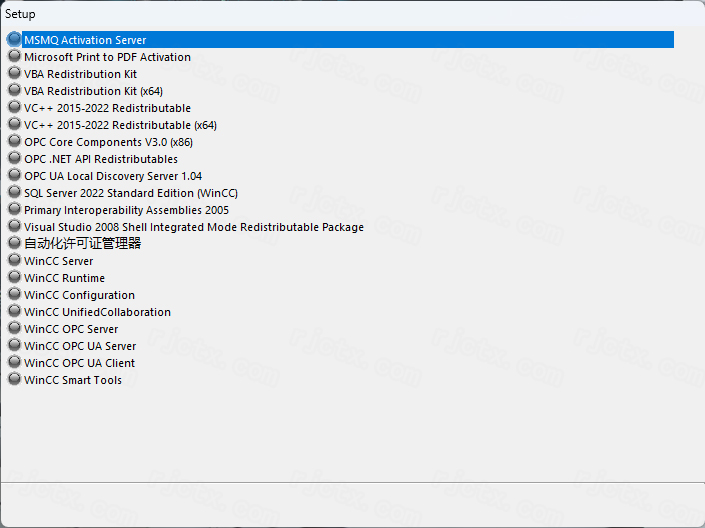Select Microsoft Print to PDF Activation entry

click(x=107, y=57)
